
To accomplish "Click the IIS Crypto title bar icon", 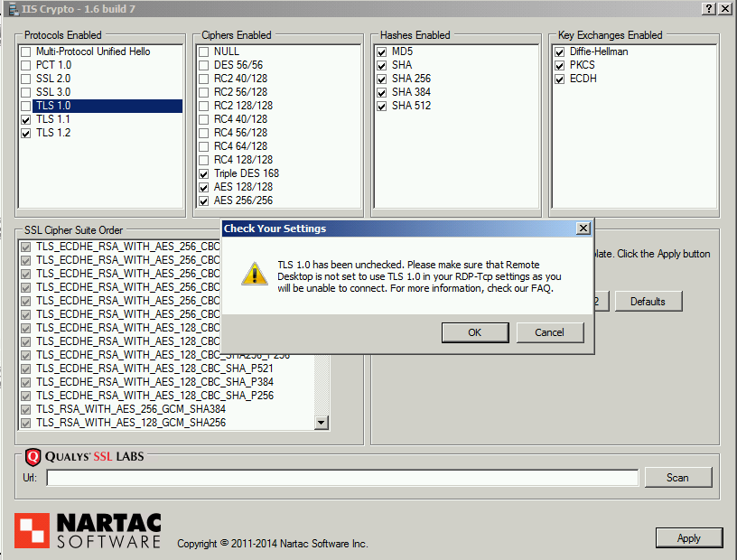I will [x=14, y=9].
